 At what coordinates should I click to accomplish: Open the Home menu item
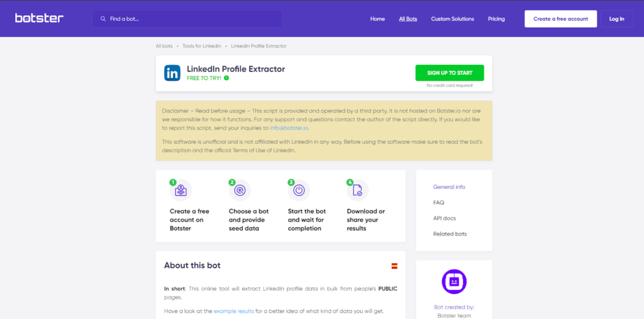(x=377, y=19)
